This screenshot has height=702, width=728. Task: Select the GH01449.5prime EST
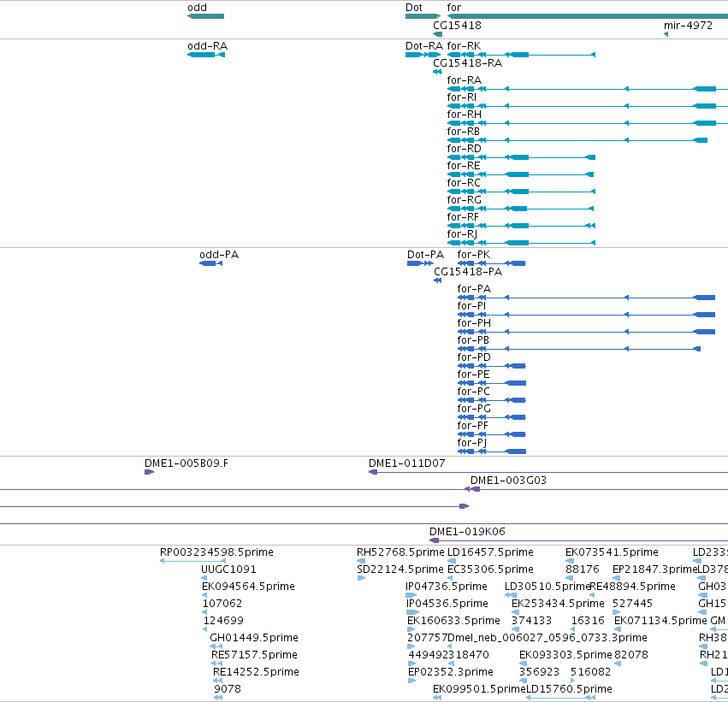click(x=216, y=646)
